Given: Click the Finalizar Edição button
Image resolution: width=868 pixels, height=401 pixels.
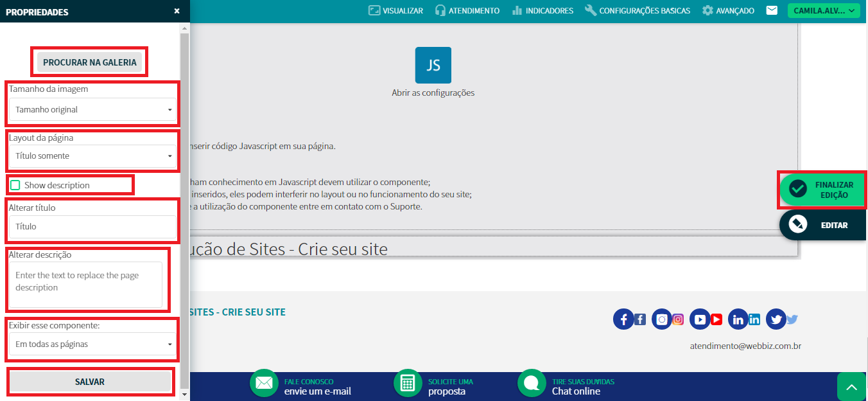Looking at the screenshot, I should point(822,190).
